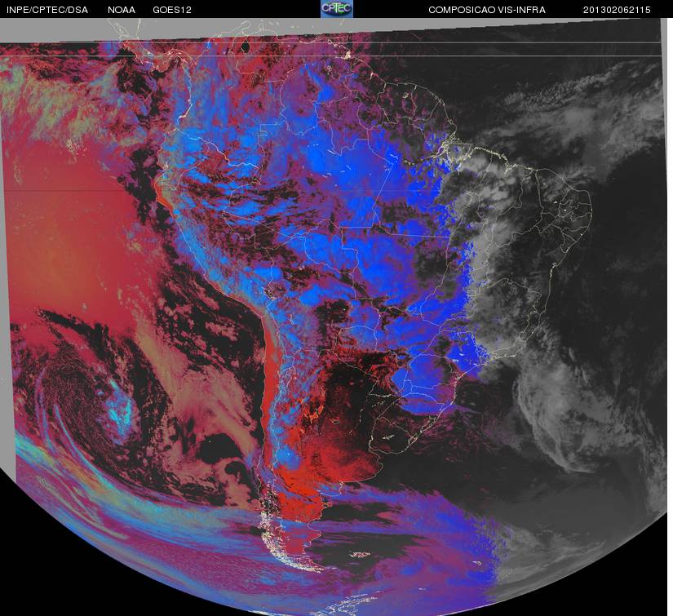The width and height of the screenshot is (673, 616).
Task: Click the INPE/CPTEC/DSA header text
Action: [47, 10]
